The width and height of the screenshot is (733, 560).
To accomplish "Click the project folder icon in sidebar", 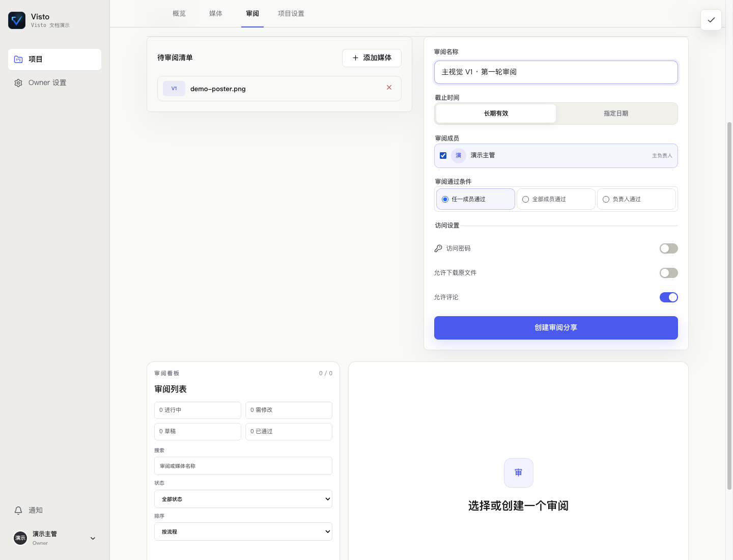I will click(18, 60).
